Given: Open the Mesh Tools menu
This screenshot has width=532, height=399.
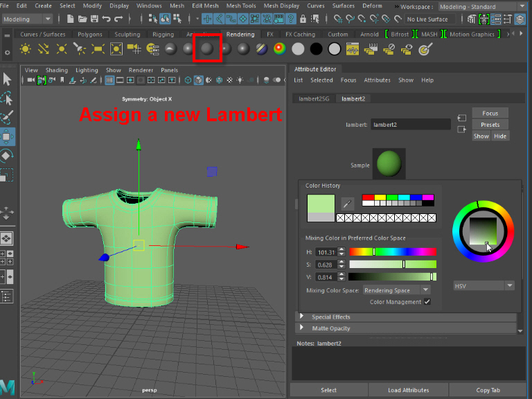Looking at the screenshot, I should click(240, 6).
